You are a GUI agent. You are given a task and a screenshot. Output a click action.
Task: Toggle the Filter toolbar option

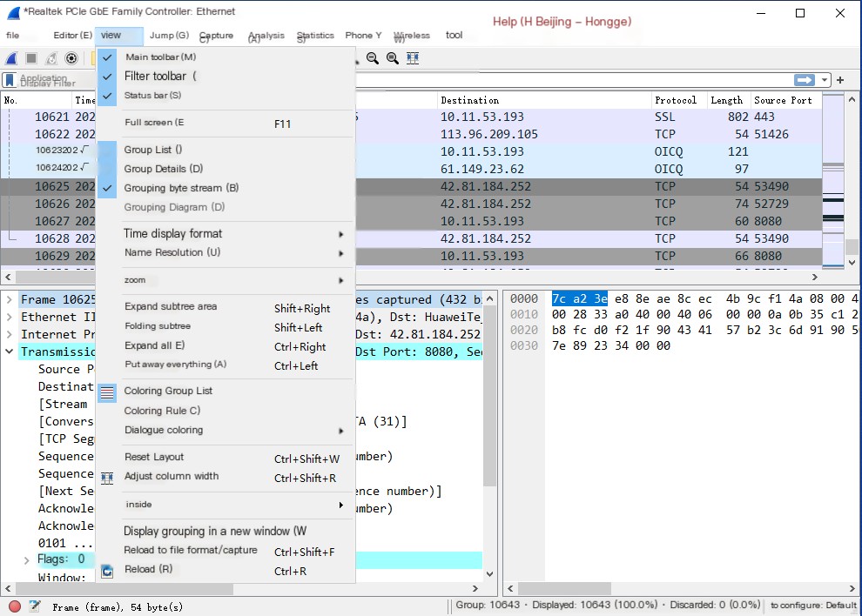point(226,77)
